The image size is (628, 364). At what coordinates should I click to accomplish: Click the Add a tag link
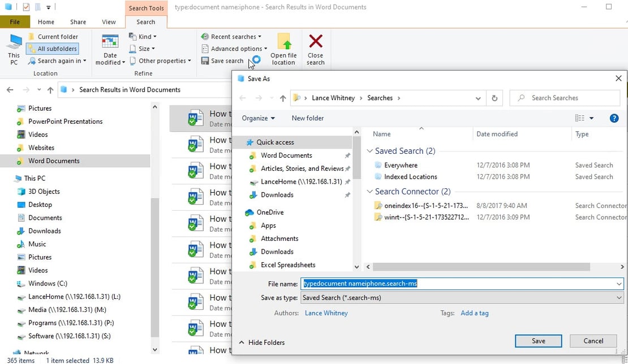(x=475, y=313)
